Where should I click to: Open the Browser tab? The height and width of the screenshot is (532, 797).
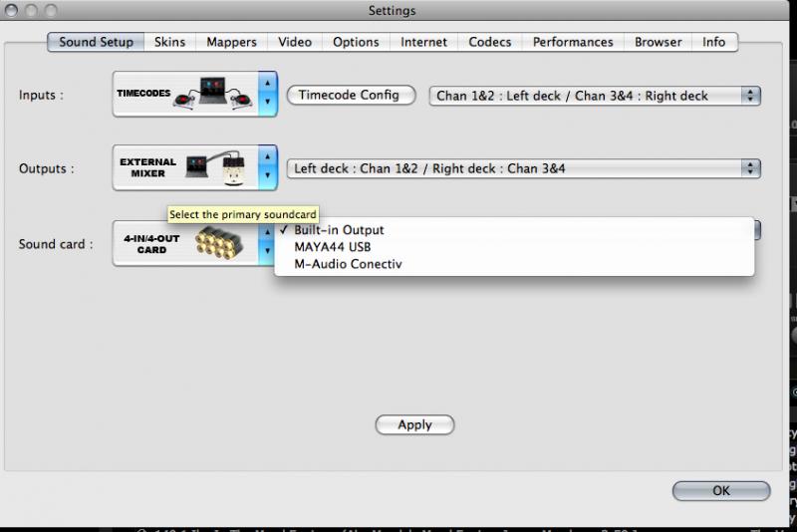point(659,42)
